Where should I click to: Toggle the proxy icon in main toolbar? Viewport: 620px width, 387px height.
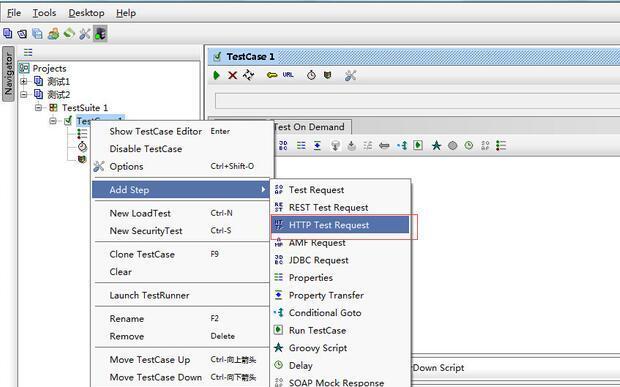coord(100,34)
